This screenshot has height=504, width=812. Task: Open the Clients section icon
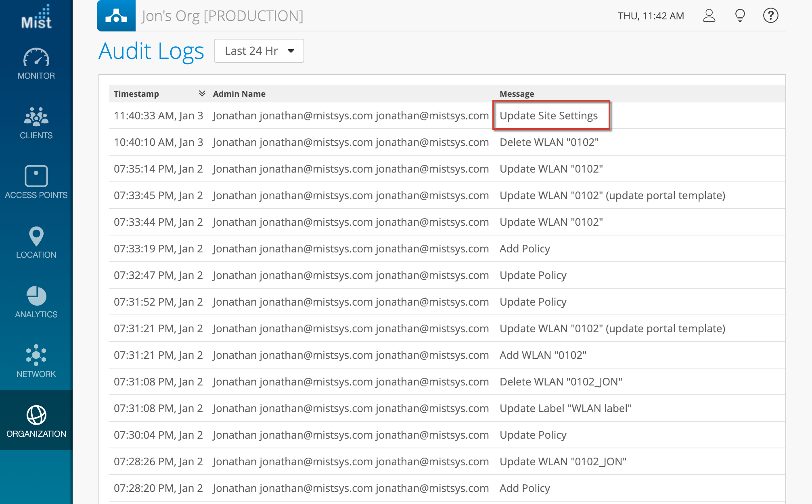point(36,117)
